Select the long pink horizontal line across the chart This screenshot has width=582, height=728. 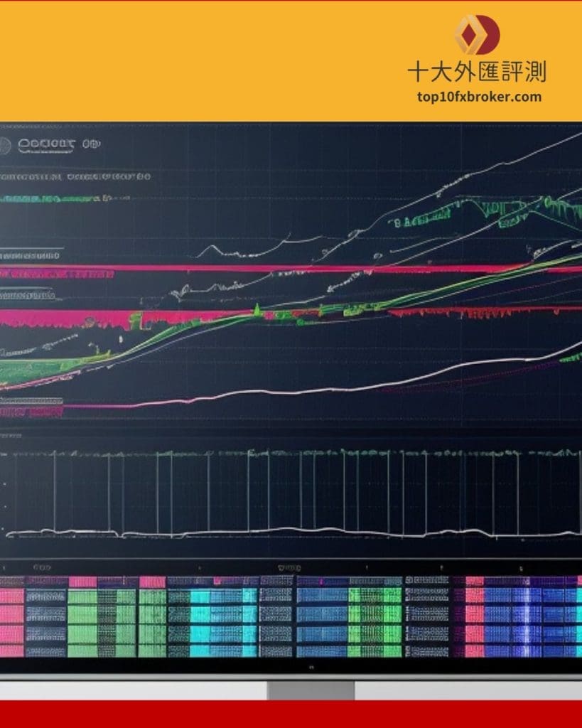pos(284,269)
